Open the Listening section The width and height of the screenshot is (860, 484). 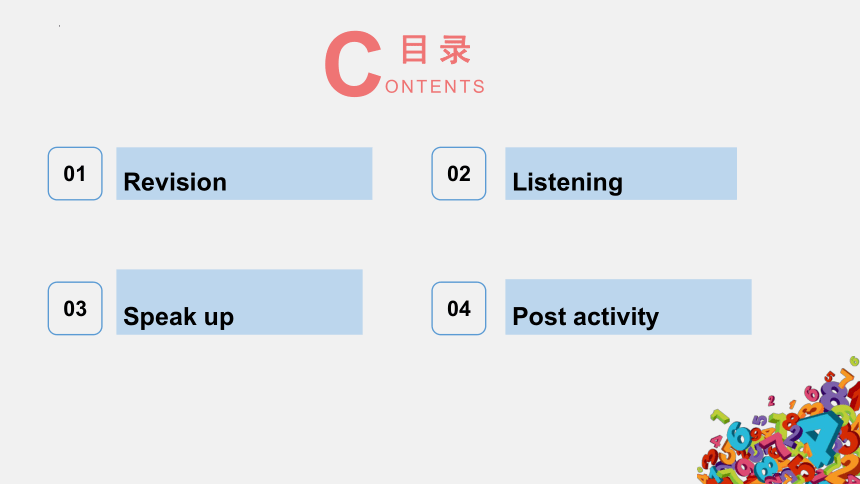click(621, 173)
